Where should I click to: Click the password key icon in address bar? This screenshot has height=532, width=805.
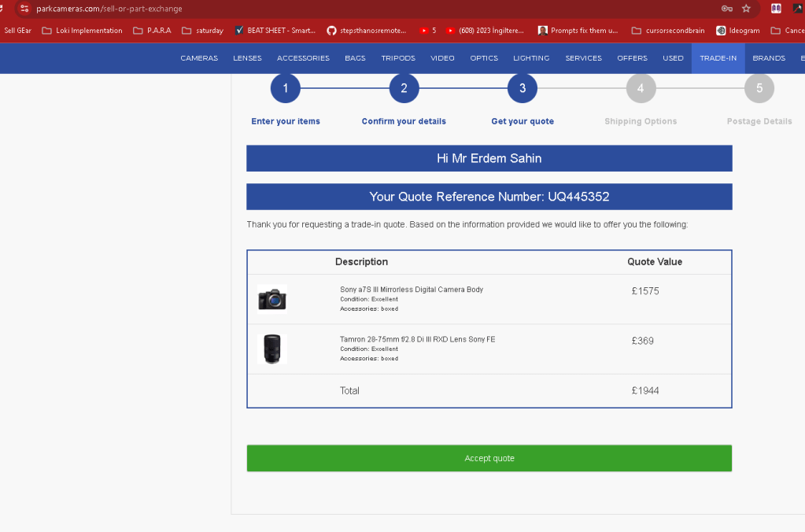click(x=726, y=8)
